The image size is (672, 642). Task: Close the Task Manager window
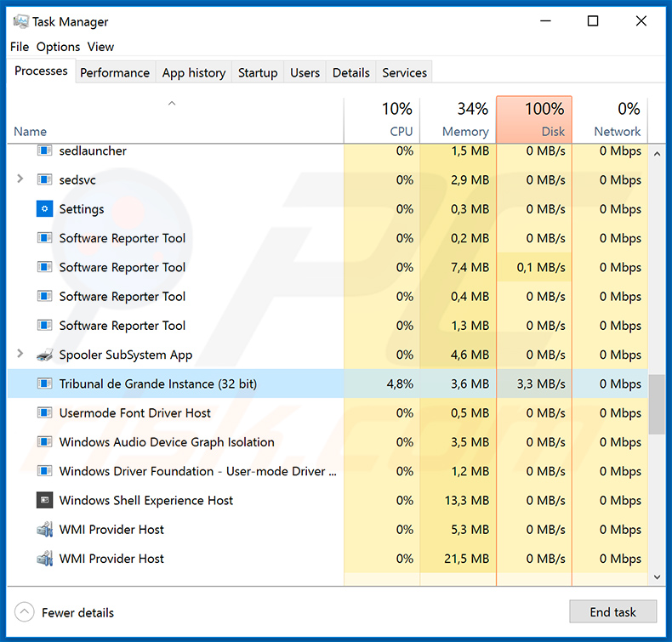pos(641,20)
